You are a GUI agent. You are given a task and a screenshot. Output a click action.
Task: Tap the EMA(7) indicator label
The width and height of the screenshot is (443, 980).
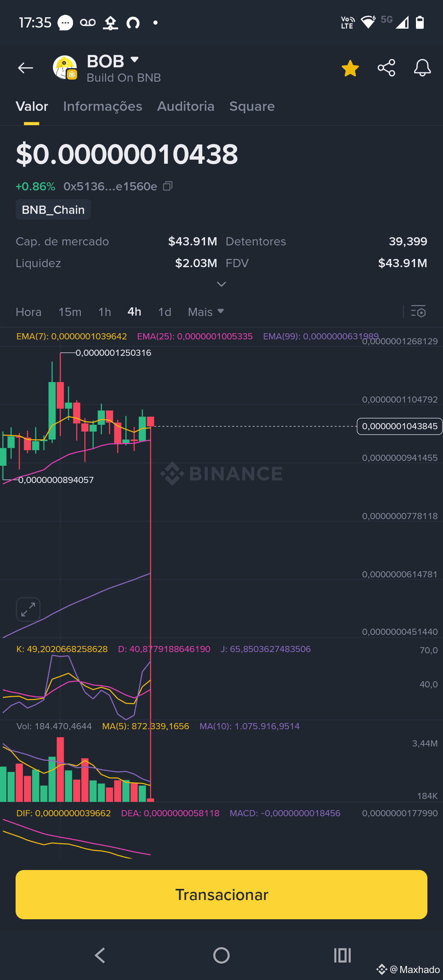71,336
